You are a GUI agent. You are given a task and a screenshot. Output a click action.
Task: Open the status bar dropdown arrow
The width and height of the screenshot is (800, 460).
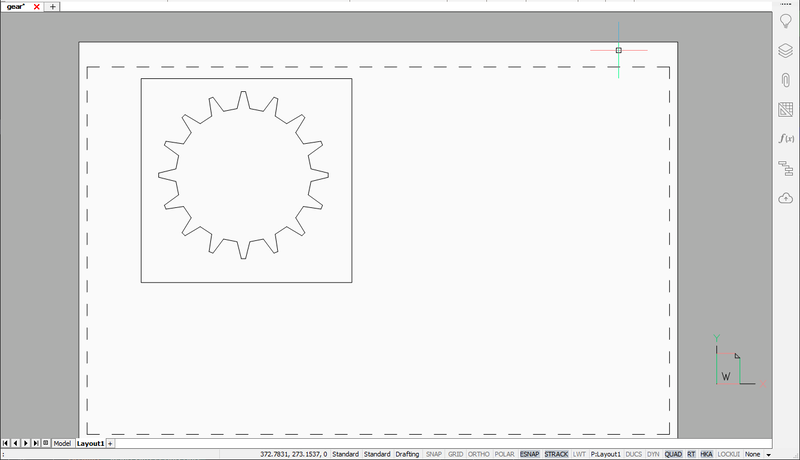tap(768, 454)
